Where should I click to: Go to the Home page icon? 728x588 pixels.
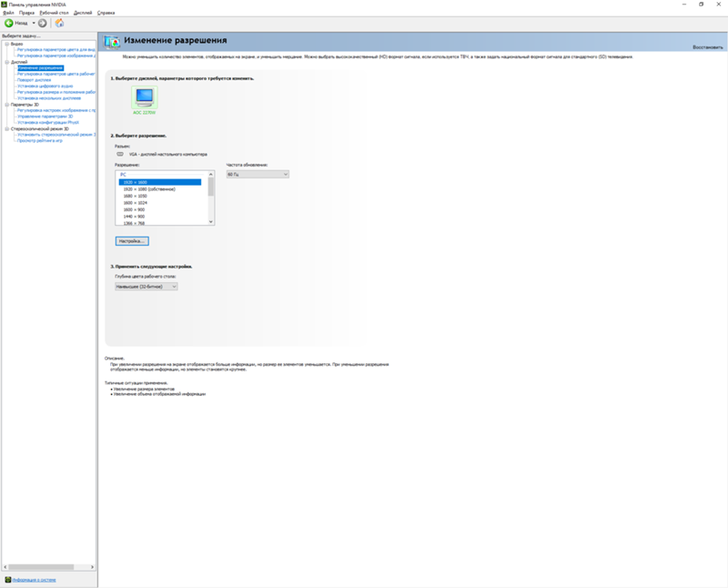click(59, 23)
